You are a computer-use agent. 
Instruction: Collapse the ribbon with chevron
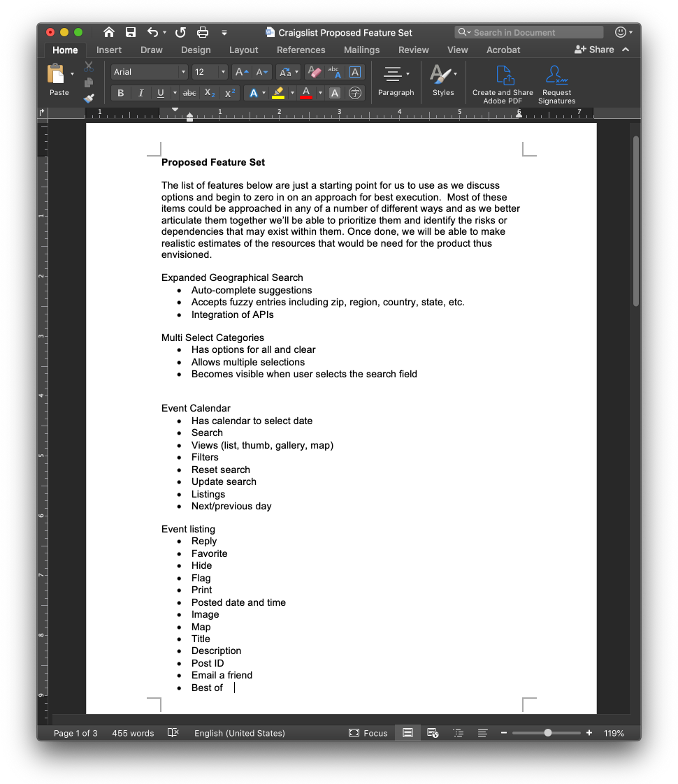(626, 50)
